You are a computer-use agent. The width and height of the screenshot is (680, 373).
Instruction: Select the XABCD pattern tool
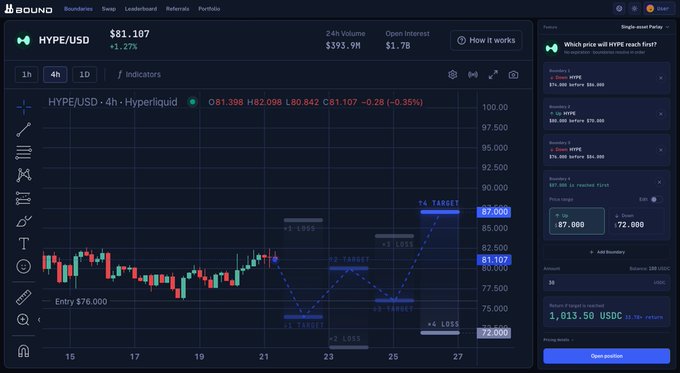[x=24, y=175]
